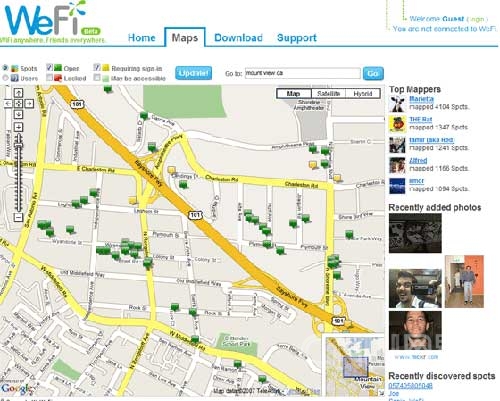Viewport: 500px width, 401px height.
Task: Click the zoom in plus button
Action: click(x=18, y=127)
